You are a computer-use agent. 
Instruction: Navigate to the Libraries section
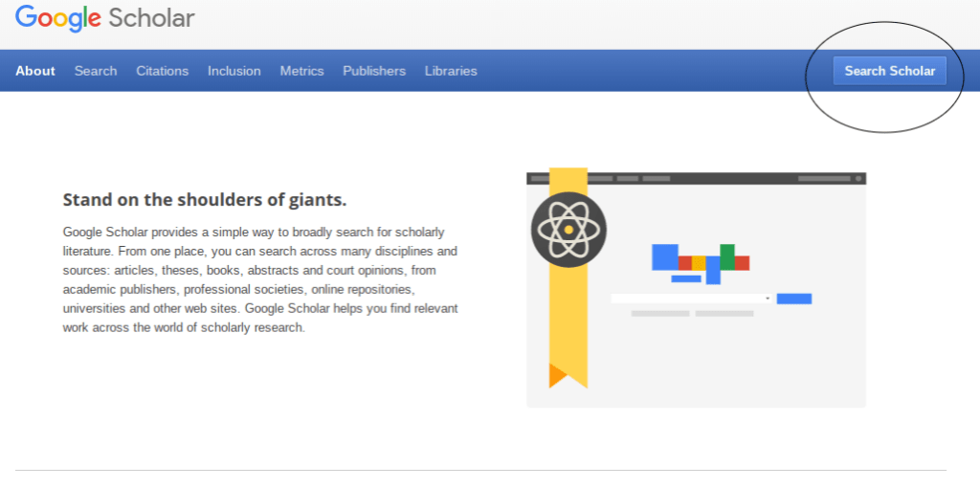point(451,71)
